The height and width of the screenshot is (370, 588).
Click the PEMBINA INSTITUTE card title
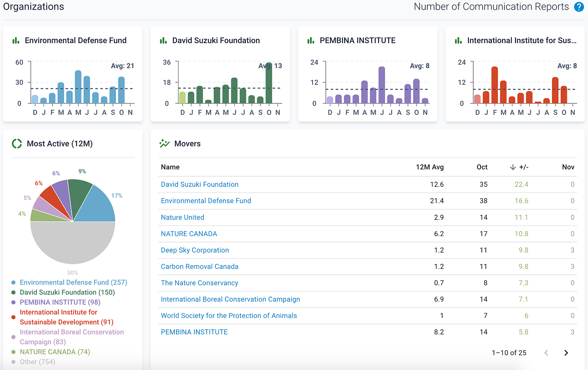coord(357,40)
